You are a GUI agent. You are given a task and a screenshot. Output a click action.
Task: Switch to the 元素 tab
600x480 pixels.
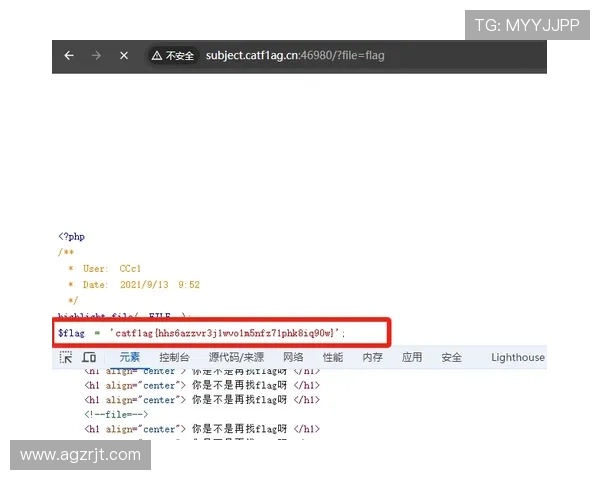click(129, 358)
